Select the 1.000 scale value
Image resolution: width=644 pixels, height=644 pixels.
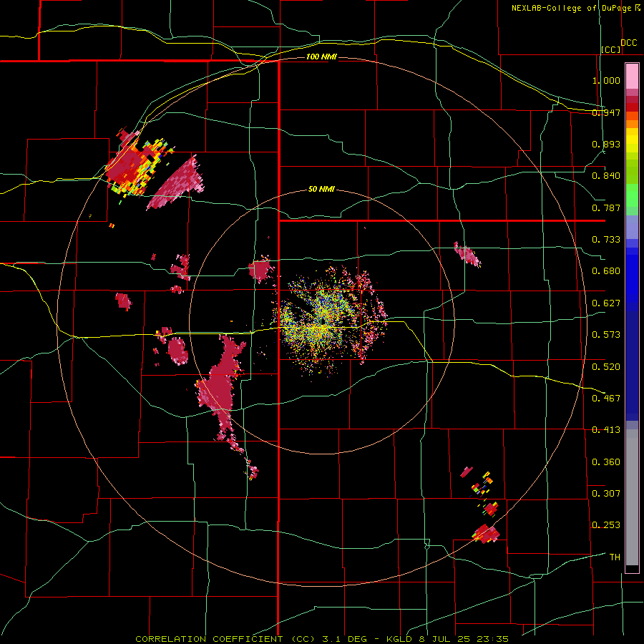pyautogui.click(x=606, y=80)
